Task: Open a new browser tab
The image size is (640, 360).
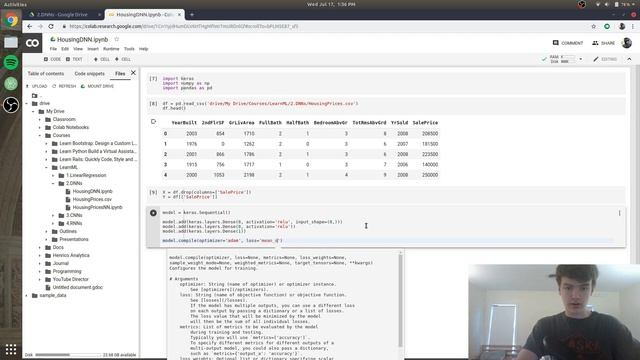Action: [191, 14]
